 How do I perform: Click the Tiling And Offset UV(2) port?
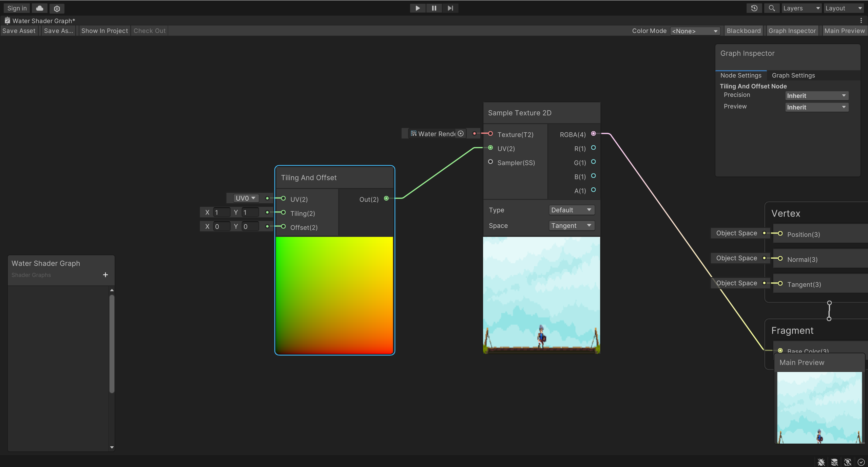(283, 199)
